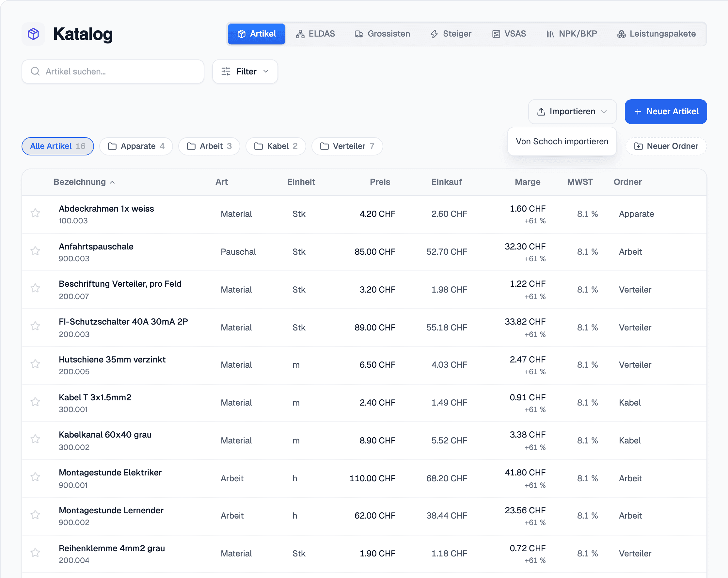Click the Marge column header
The image size is (728, 578).
(x=528, y=182)
